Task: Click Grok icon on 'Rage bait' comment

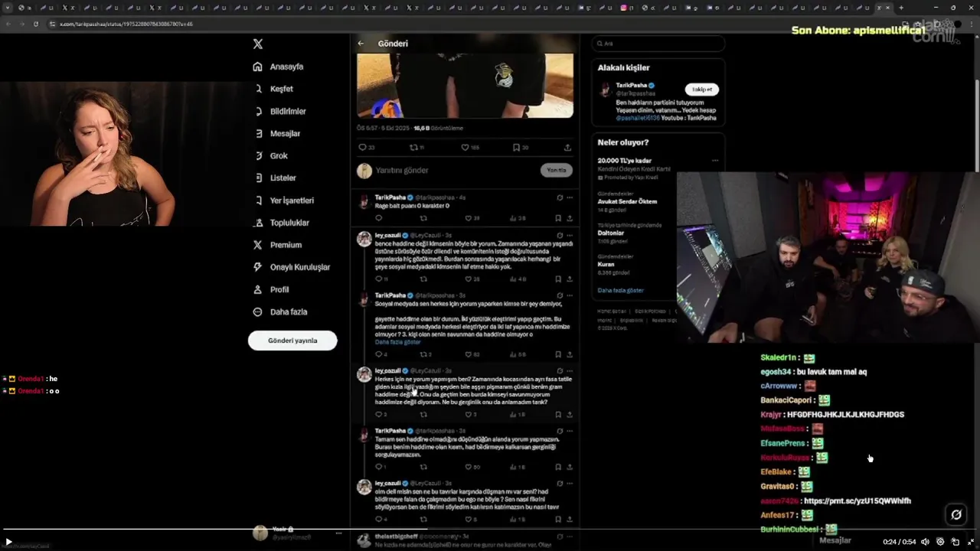Action: [560, 197]
